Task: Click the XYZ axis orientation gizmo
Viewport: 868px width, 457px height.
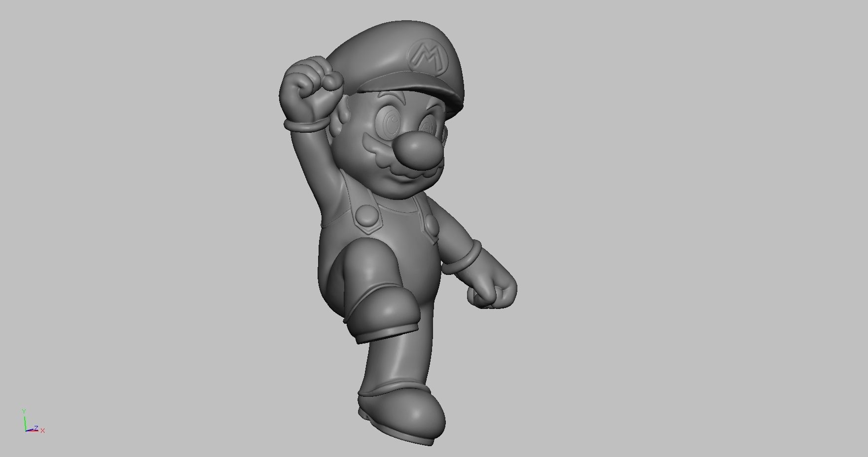Action: pos(33,421)
